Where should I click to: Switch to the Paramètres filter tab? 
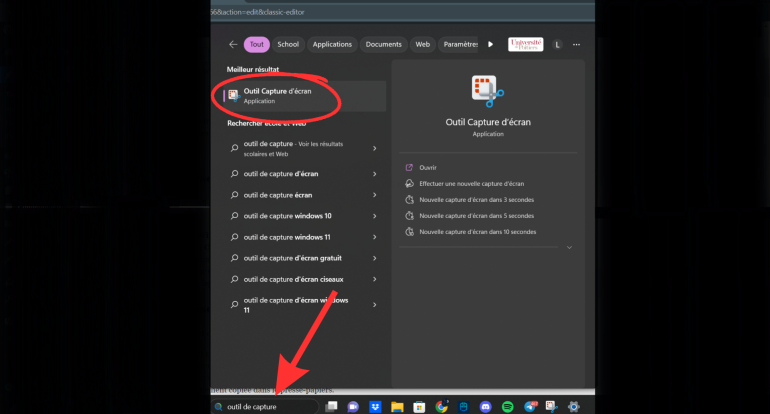[459, 44]
